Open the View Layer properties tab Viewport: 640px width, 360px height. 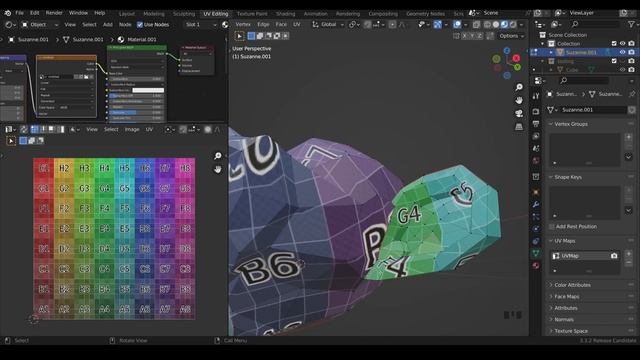click(x=536, y=136)
